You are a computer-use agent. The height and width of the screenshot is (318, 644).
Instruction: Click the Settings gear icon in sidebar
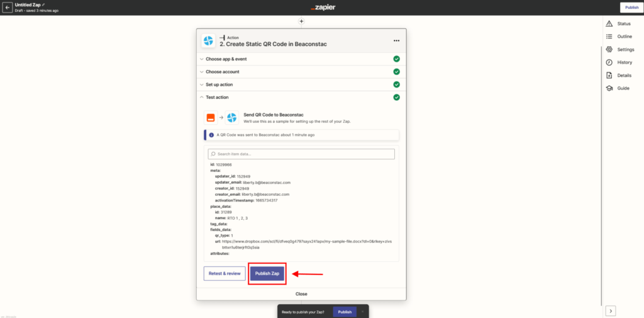tap(609, 49)
